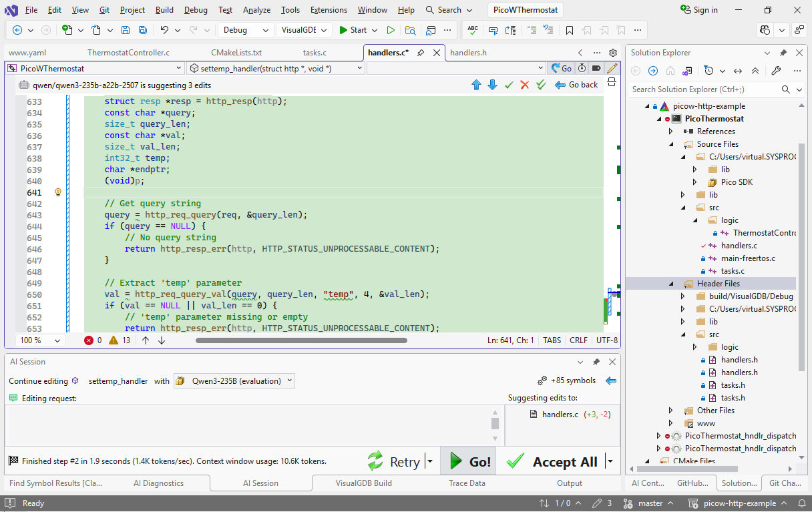Screen dimensions: 812x512
Task: Toggle sync with active document in Solution Explorer
Action: point(738,71)
